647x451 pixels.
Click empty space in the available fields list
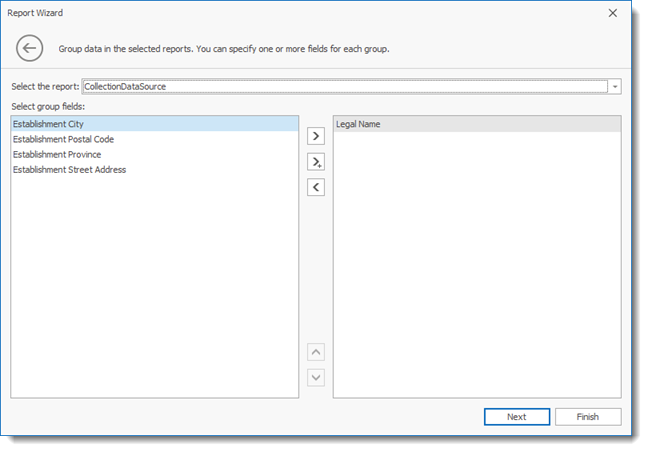154,290
